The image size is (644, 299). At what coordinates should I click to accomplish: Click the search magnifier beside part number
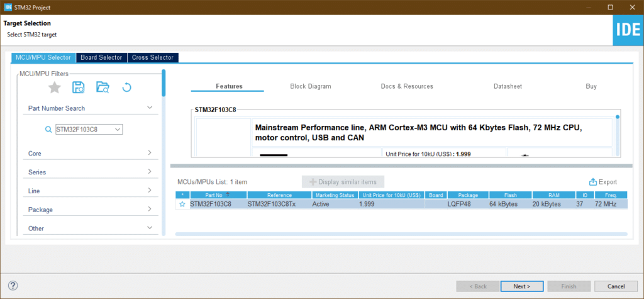click(48, 130)
